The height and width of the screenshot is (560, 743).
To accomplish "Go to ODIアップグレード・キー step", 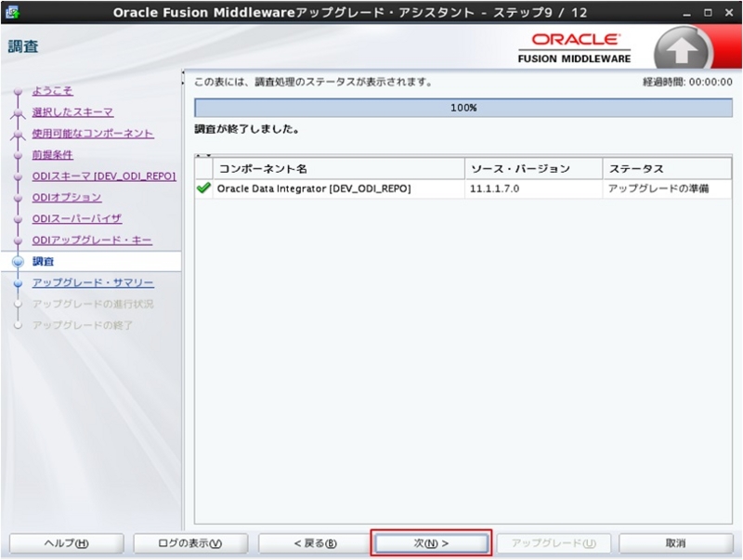I will 92,240.
